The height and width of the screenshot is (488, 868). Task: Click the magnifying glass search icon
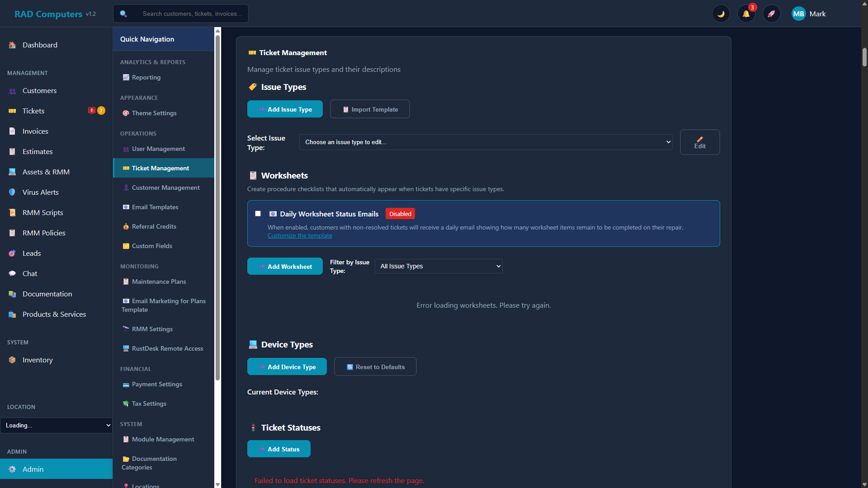click(x=123, y=14)
